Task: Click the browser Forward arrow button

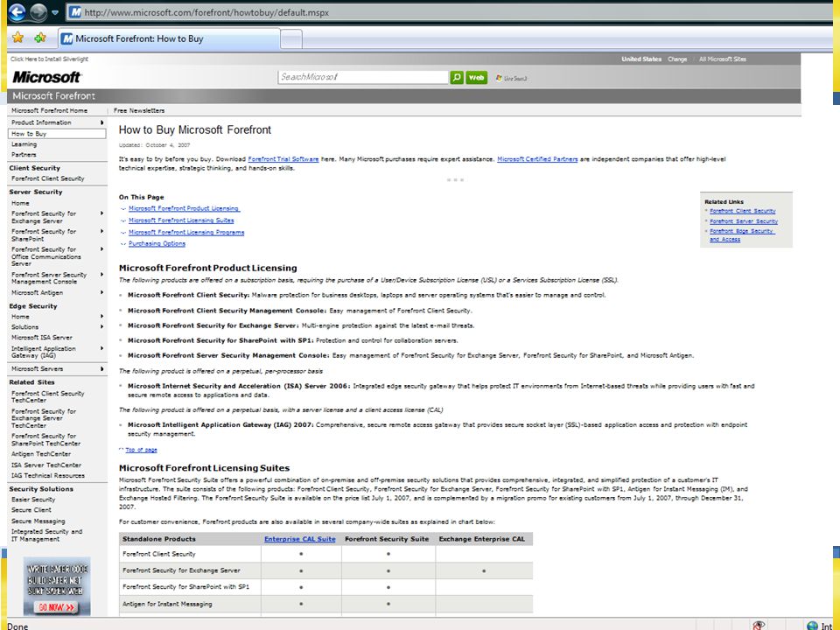Action: (x=38, y=11)
